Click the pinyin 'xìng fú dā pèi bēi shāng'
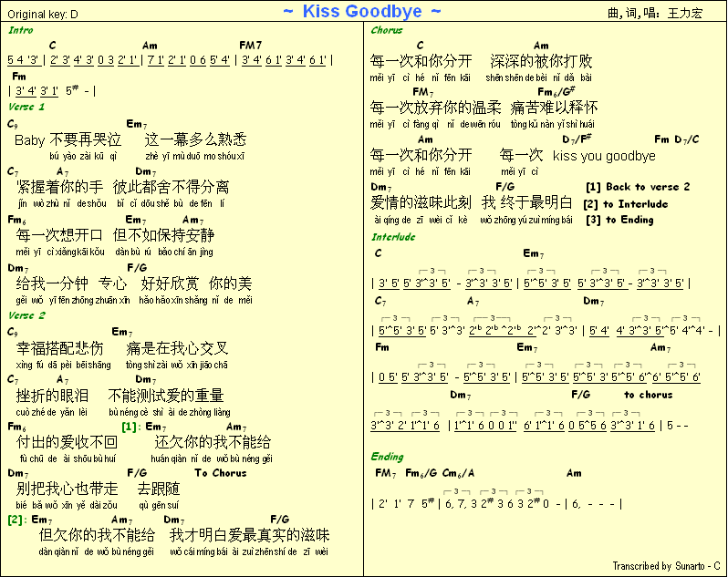728x577 pixels. click(x=64, y=365)
